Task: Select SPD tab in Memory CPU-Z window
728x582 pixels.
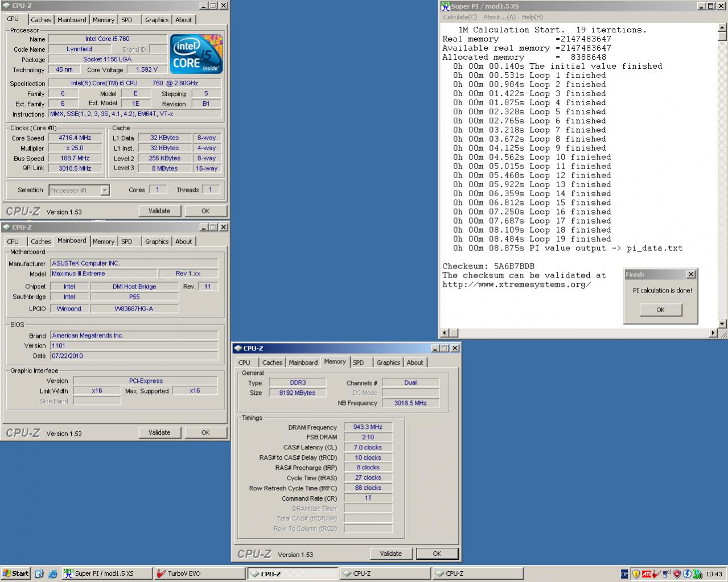Action: pyautogui.click(x=358, y=362)
